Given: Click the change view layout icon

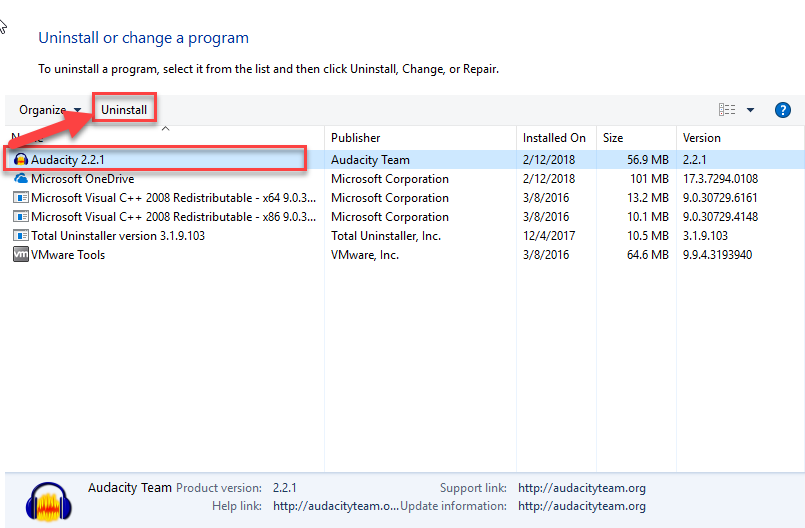Looking at the screenshot, I should [x=726, y=109].
